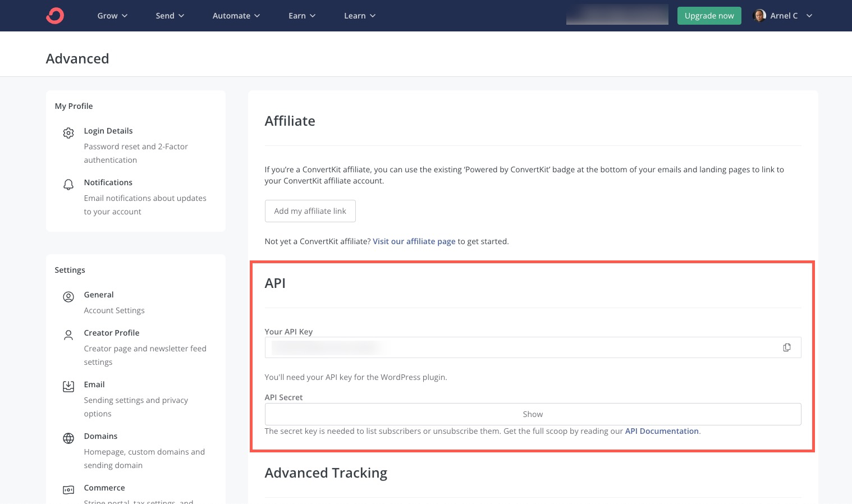Copy the API key using the copy icon
Viewport: 852px width, 504px height.
(787, 347)
